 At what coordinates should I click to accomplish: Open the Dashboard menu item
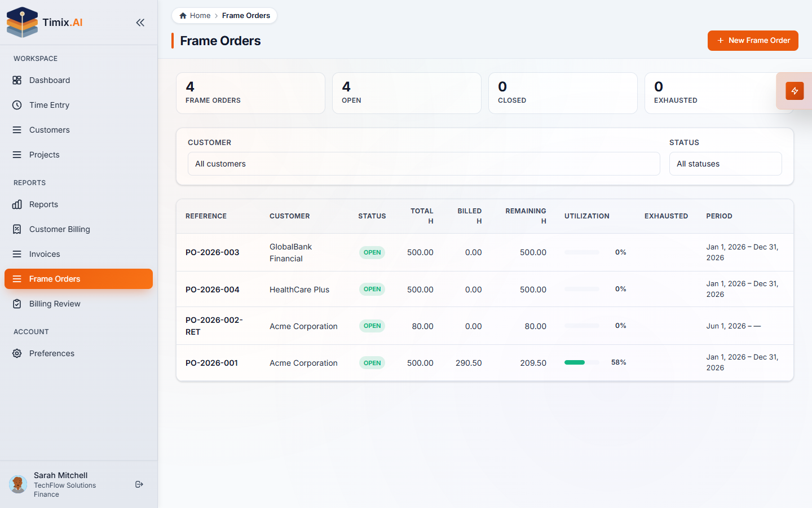(x=78, y=80)
